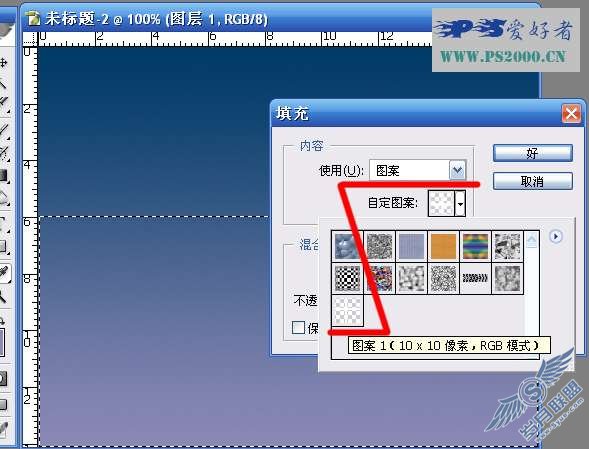Click the 好 button in Fill dialog
The width and height of the screenshot is (589, 449).
[533, 153]
